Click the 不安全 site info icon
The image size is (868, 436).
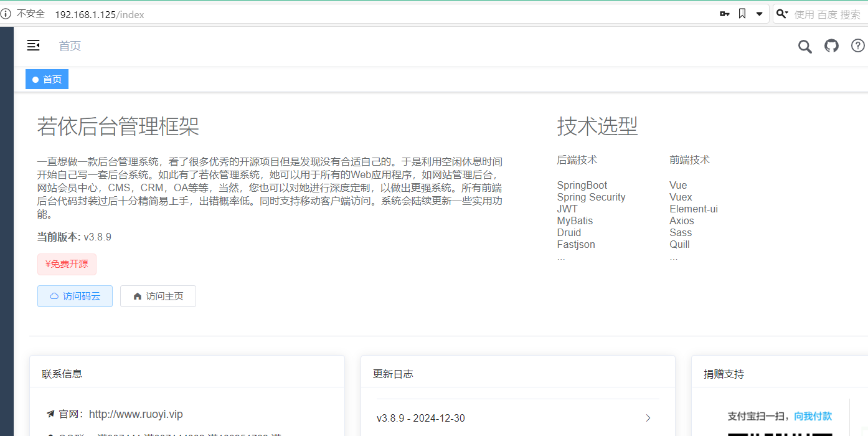click(6, 14)
